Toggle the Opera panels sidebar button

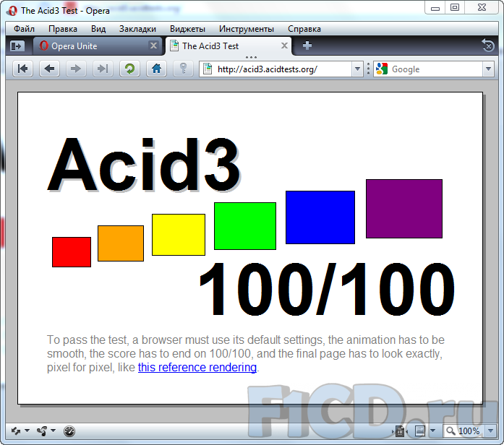click(17, 46)
